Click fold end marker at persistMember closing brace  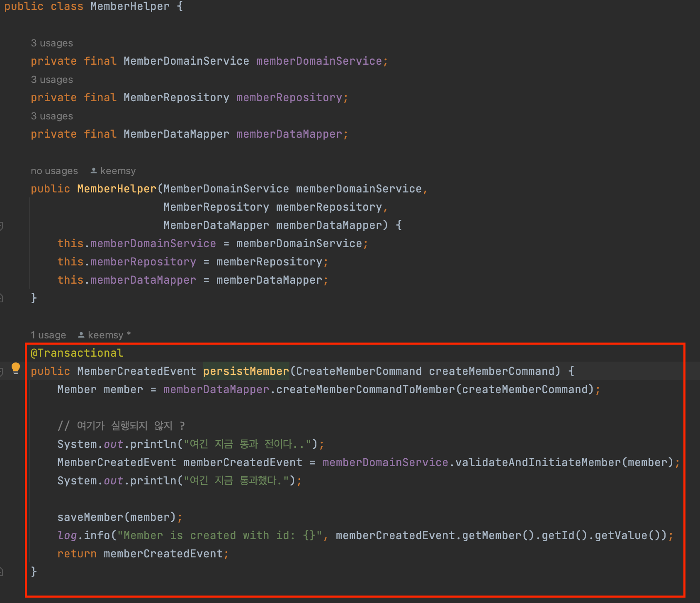click(1, 571)
